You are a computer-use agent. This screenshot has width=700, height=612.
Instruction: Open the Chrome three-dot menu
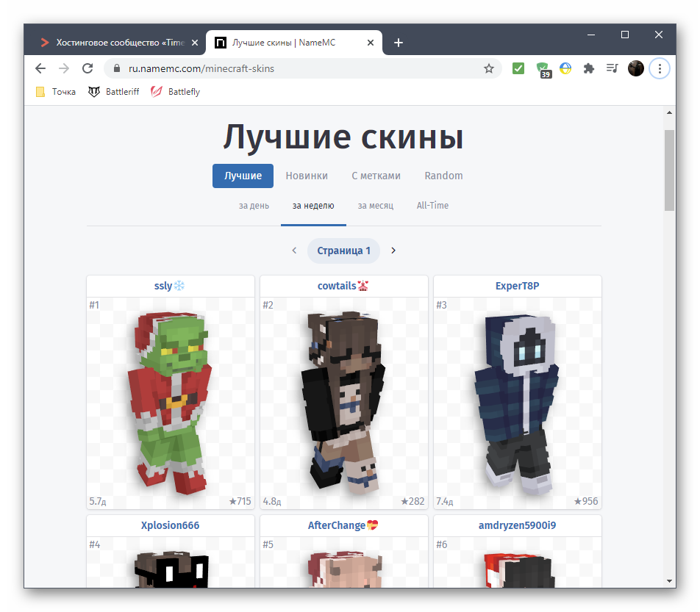pos(660,68)
